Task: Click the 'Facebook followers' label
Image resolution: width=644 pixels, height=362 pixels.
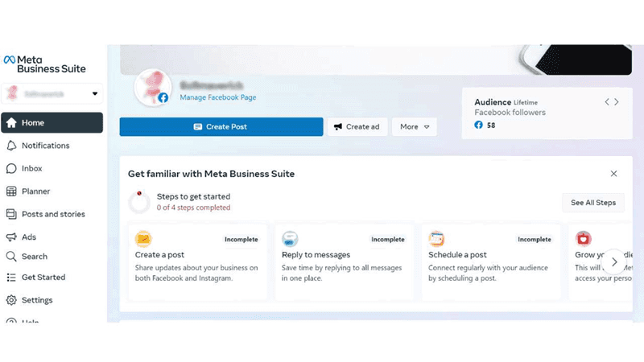Action: coord(510,113)
